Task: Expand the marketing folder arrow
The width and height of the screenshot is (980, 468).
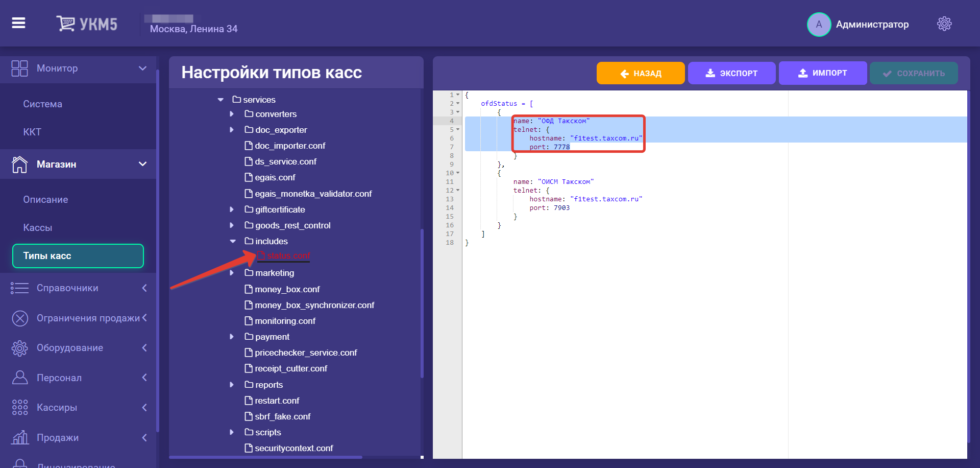Action: [x=232, y=273]
